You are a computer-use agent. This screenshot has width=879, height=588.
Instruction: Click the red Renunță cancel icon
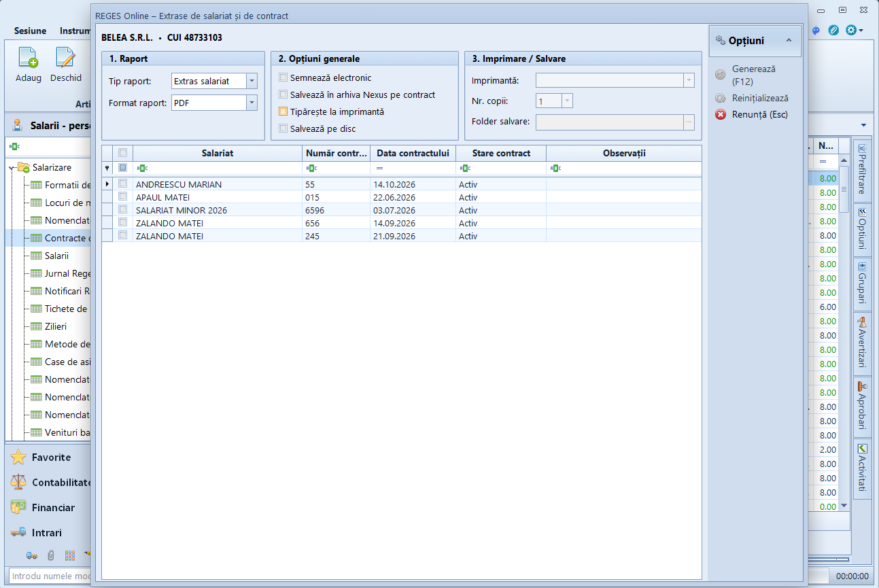pyautogui.click(x=721, y=115)
